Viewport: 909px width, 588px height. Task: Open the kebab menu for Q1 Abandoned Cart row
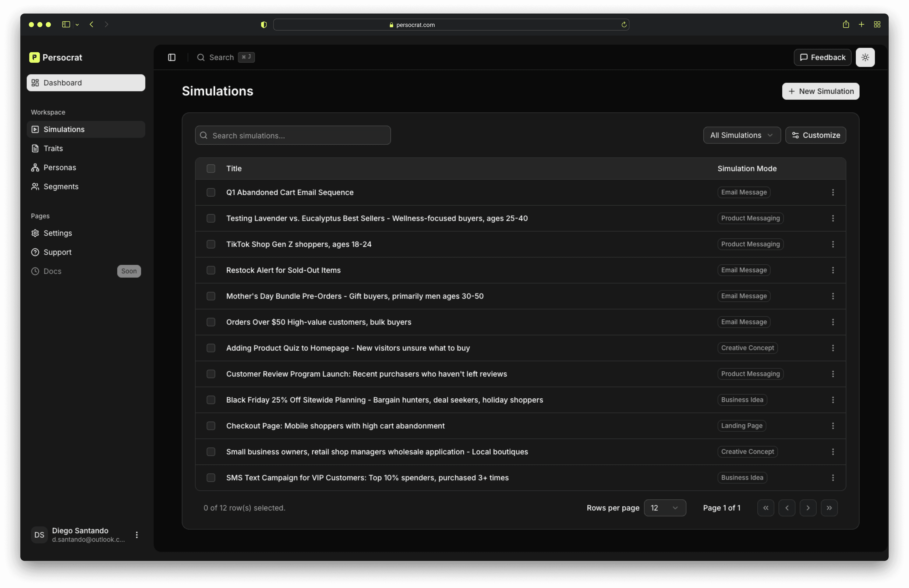coord(833,192)
